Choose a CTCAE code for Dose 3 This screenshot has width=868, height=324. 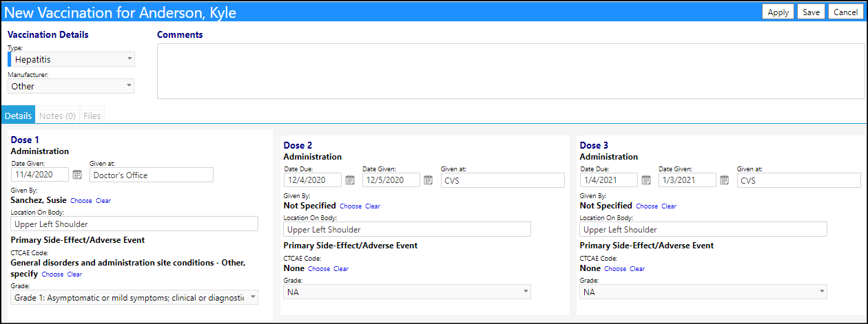coord(615,269)
